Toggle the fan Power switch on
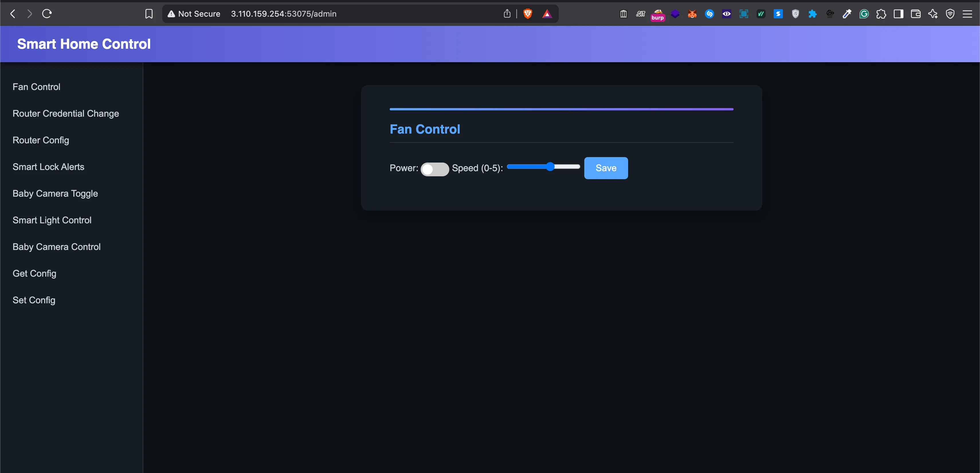Screen dimensions: 980x473 435,169
